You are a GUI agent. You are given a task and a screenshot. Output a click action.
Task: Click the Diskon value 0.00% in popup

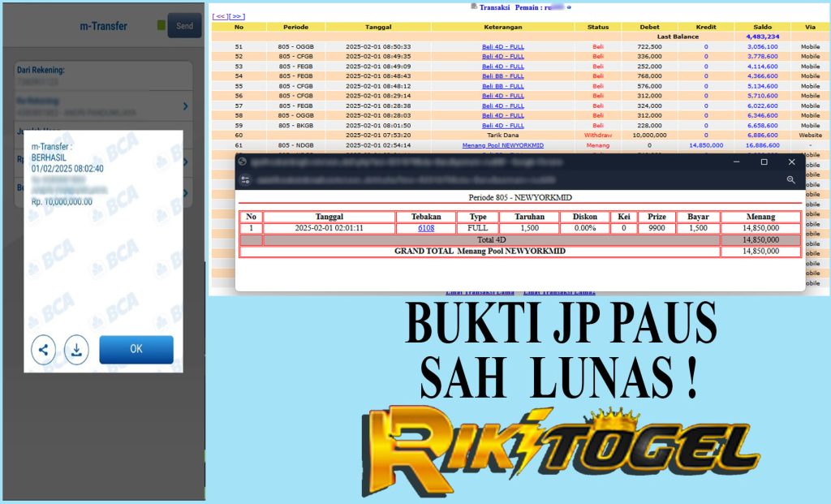pyautogui.click(x=585, y=228)
